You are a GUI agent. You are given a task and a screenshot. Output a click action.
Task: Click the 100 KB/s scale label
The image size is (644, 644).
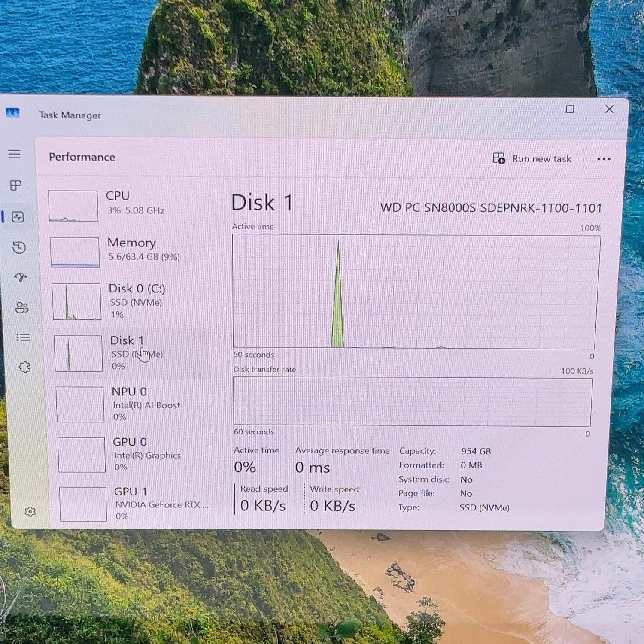tap(577, 371)
